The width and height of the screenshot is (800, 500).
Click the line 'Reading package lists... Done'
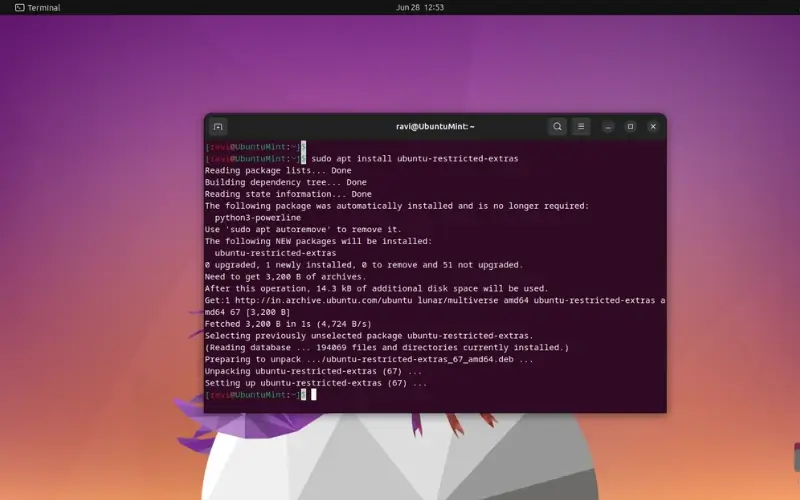point(278,170)
